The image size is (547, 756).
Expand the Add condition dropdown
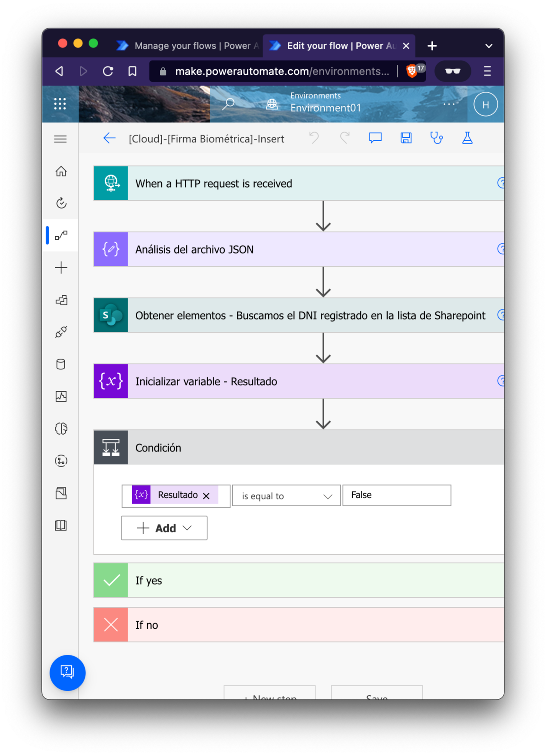pyautogui.click(x=164, y=528)
